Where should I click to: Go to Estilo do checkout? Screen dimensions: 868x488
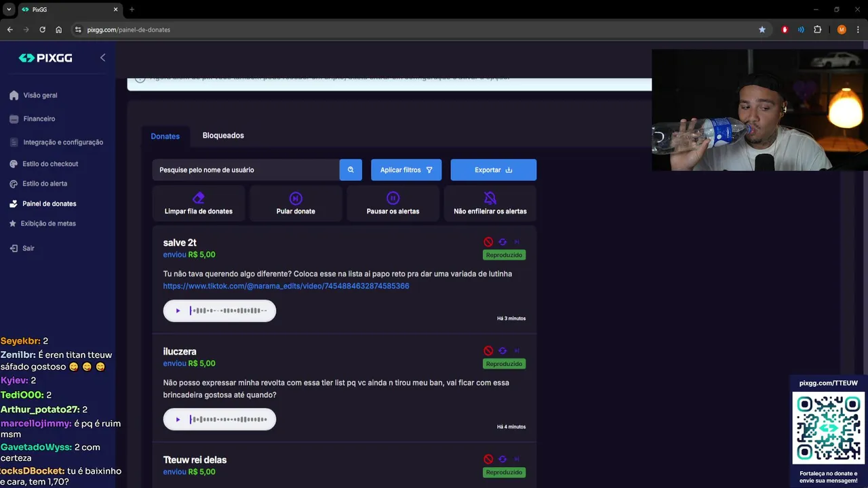click(50, 164)
